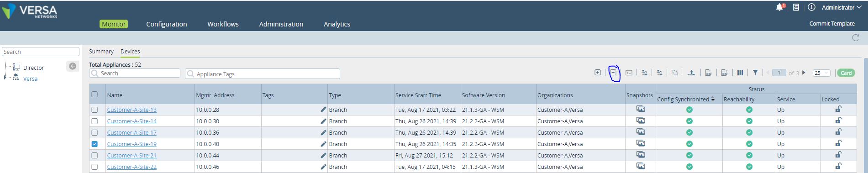The width and height of the screenshot is (868, 173).
Task: Click the filter funnel icon
Action: pyautogui.click(x=755, y=73)
